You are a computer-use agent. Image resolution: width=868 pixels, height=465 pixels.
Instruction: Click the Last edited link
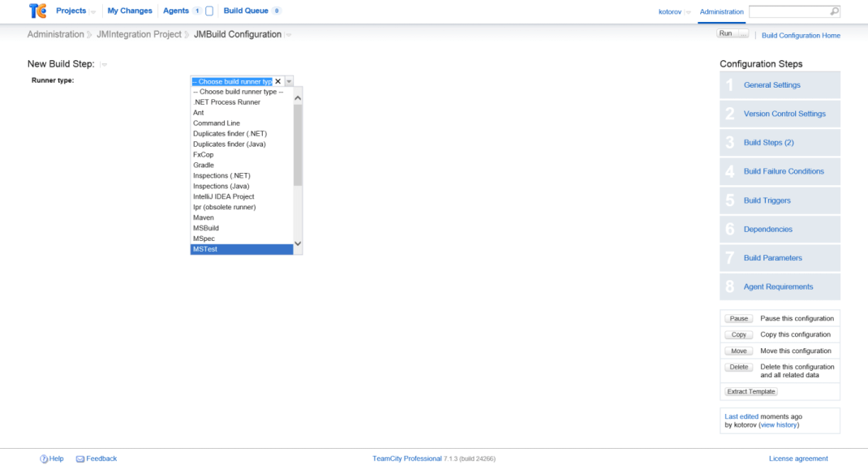click(x=741, y=417)
